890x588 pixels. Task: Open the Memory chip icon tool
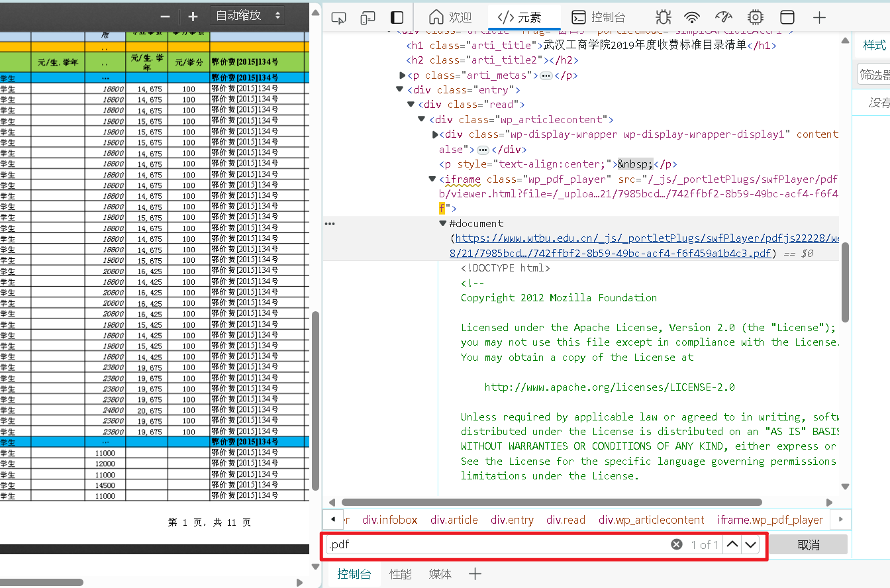pyautogui.click(x=755, y=17)
